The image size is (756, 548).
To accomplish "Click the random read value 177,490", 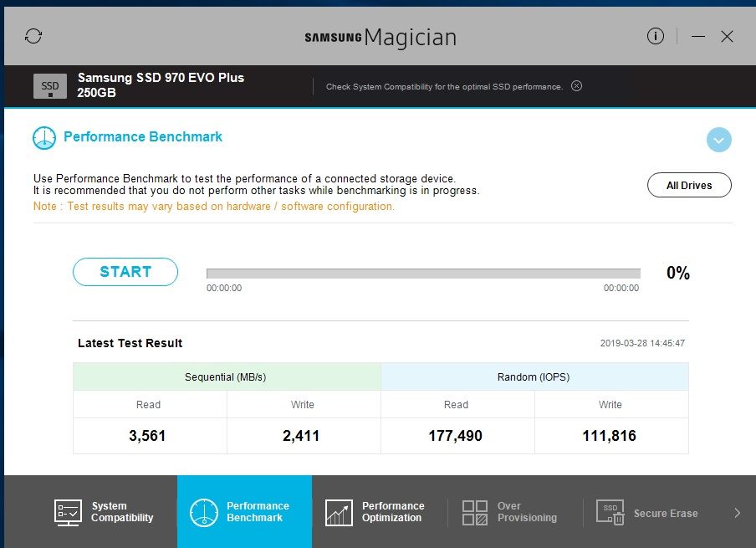I will point(456,436).
